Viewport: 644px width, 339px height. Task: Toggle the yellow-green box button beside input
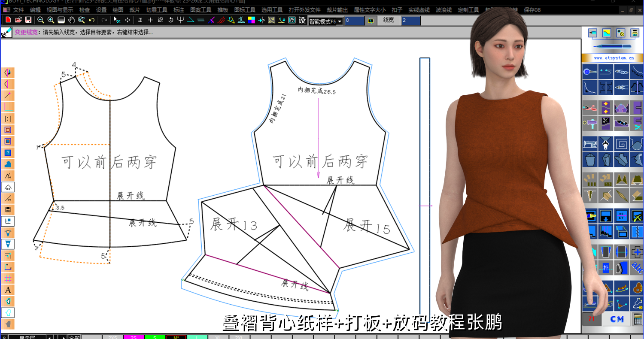click(371, 20)
